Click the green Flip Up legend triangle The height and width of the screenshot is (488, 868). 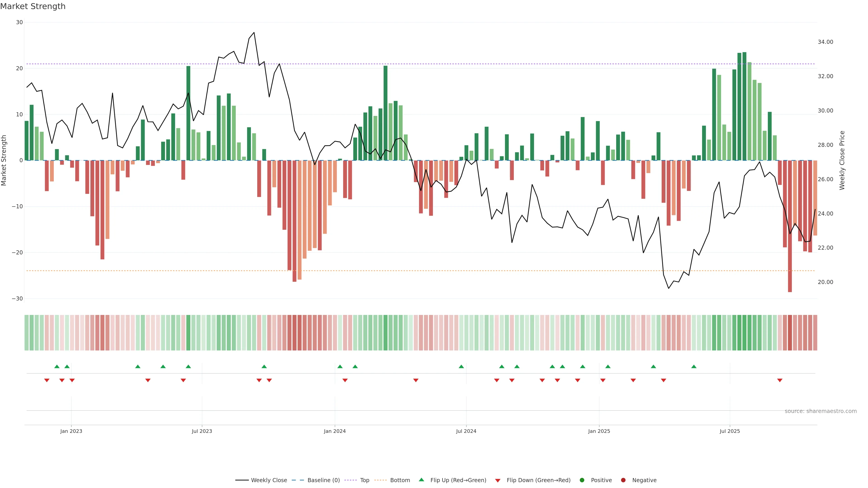421,480
